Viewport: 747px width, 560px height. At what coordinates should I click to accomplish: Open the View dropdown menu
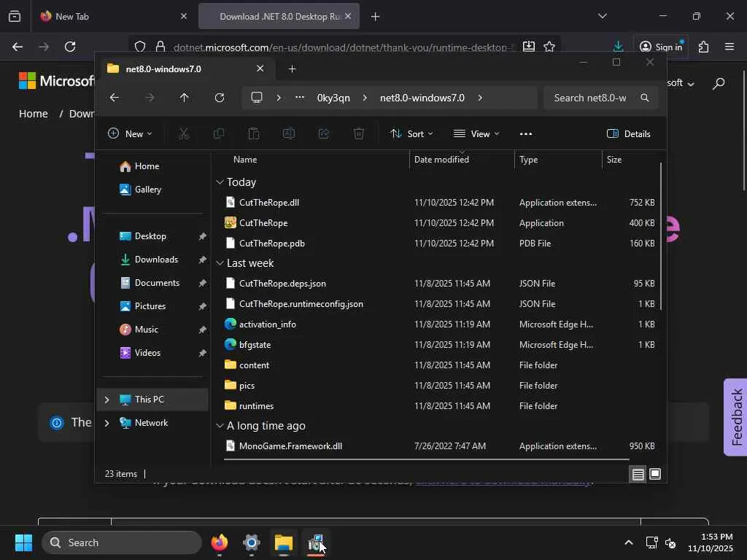(476, 134)
